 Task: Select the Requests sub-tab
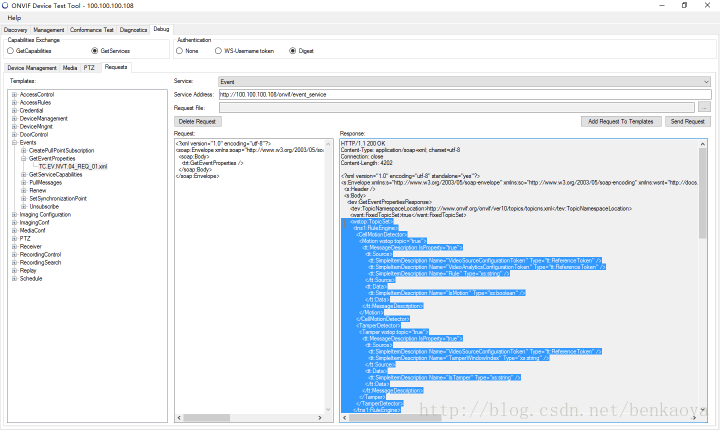coord(116,67)
